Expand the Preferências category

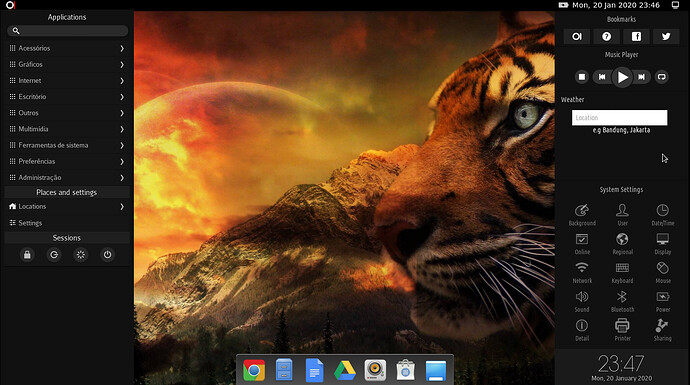(x=67, y=161)
